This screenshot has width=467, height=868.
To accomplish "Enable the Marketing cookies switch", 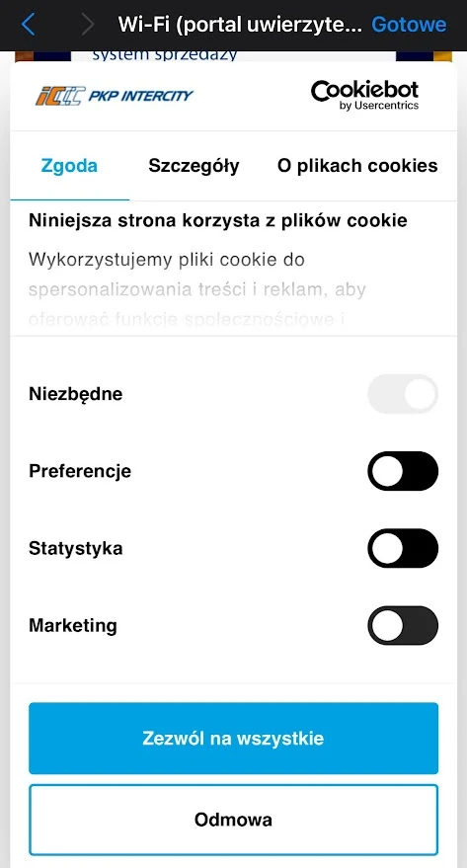I will pos(403,625).
